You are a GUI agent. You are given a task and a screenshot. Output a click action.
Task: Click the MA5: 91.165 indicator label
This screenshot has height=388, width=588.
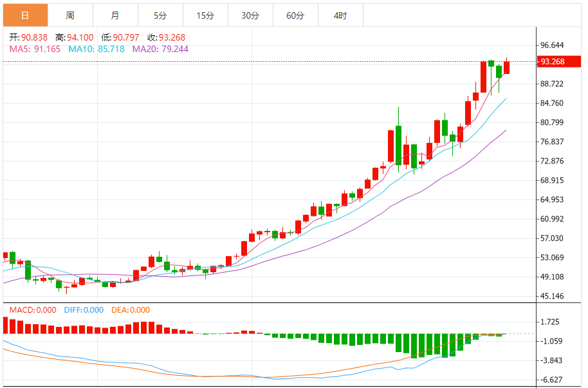(x=35, y=49)
